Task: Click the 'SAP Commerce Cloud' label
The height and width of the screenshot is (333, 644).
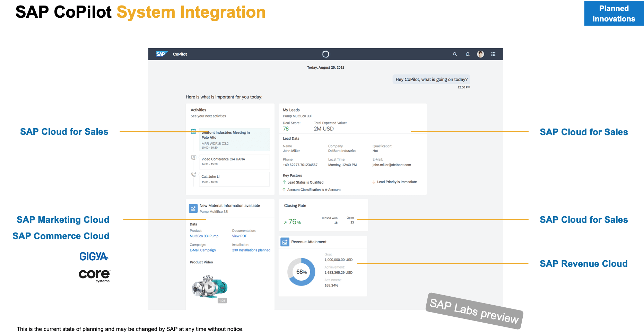Action: 61,236
